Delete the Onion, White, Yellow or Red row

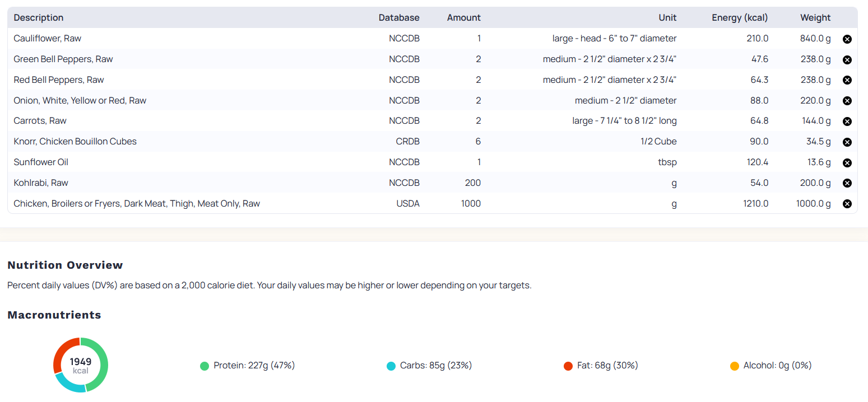pos(847,101)
